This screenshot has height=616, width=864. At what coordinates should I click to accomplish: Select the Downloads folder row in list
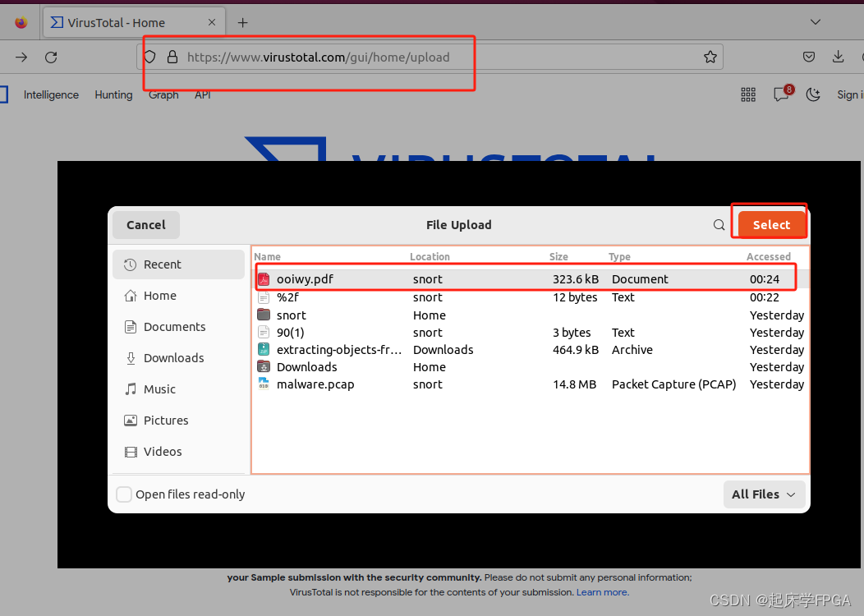(x=530, y=367)
